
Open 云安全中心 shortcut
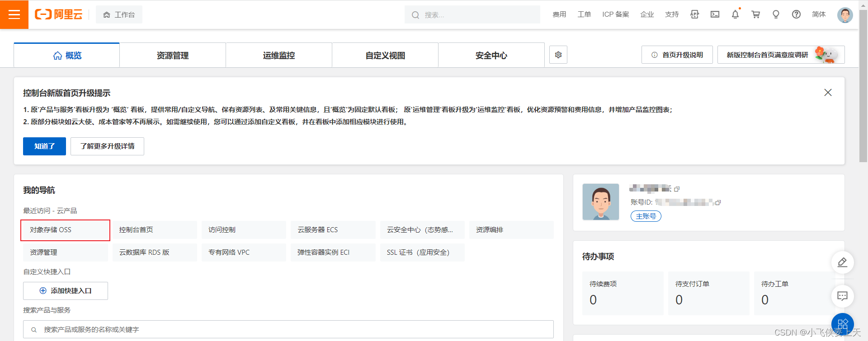(x=422, y=230)
